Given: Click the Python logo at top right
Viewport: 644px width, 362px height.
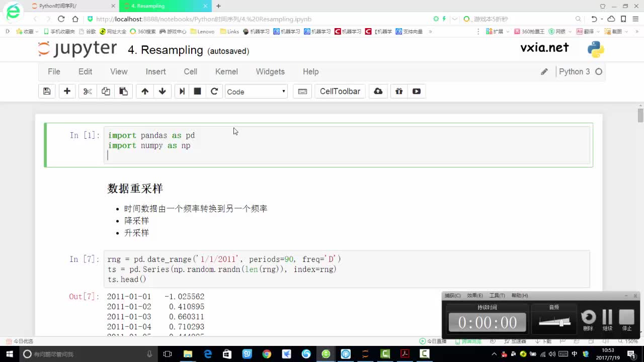Looking at the screenshot, I should (x=596, y=49).
